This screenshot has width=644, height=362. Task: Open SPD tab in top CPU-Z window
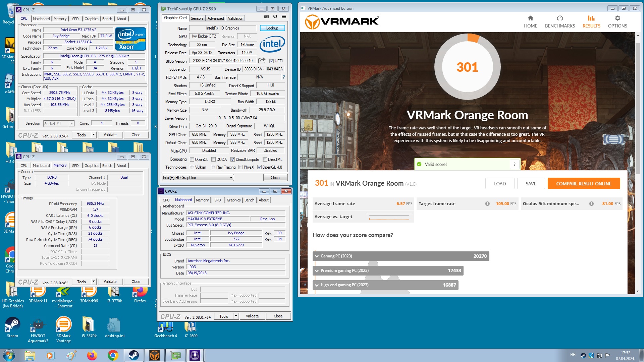pyautogui.click(x=75, y=19)
